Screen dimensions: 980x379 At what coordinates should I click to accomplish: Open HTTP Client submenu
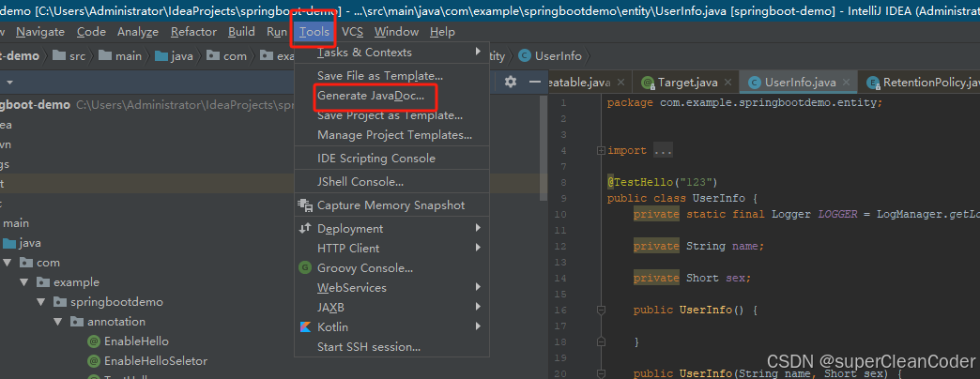click(x=391, y=248)
